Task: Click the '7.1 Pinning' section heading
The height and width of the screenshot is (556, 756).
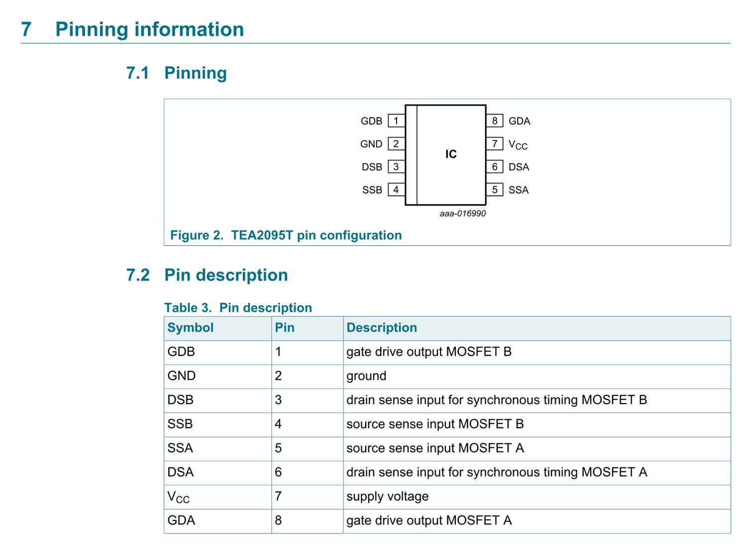Action: 177,73
